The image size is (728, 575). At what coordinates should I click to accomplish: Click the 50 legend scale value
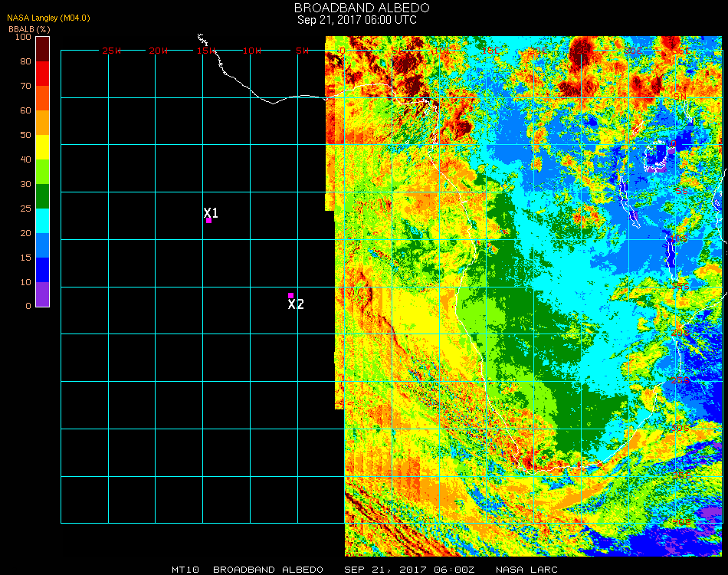tap(25, 135)
